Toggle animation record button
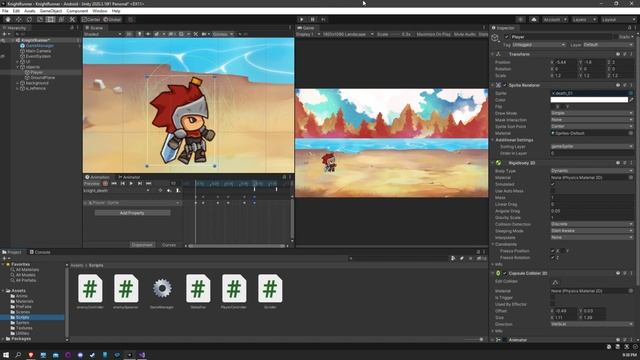 pyautogui.click(x=105, y=184)
